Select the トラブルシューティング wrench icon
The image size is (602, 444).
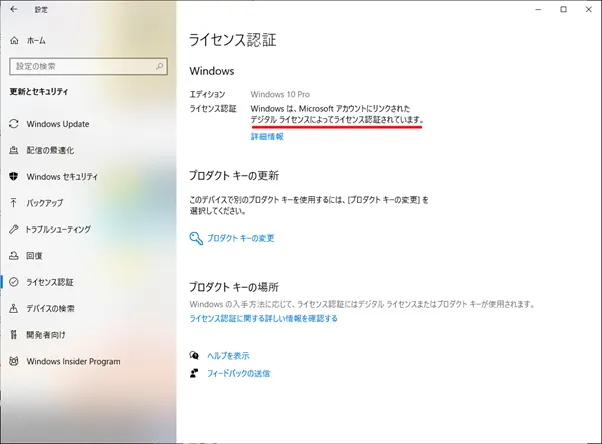[14, 229]
